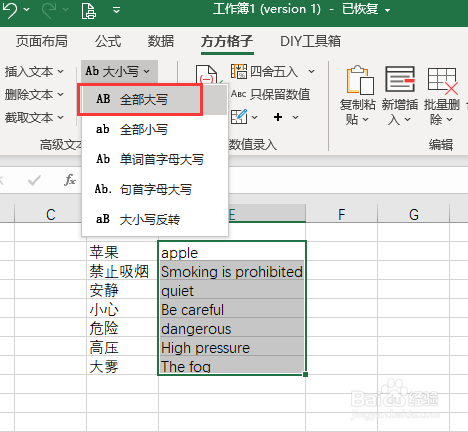Viewport: 468px width, 432px height.
Task: Click the 复制粘贴 clipboard icon
Action: tap(360, 80)
